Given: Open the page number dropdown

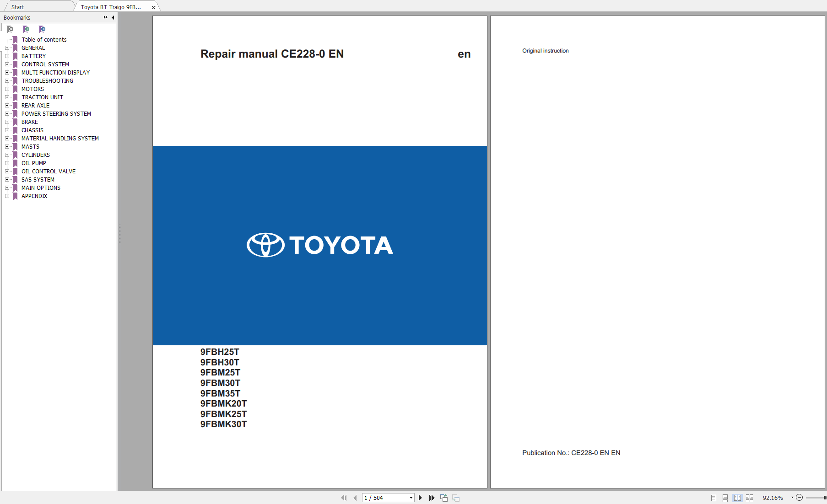Looking at the screenshot, I should coord(411,498).
